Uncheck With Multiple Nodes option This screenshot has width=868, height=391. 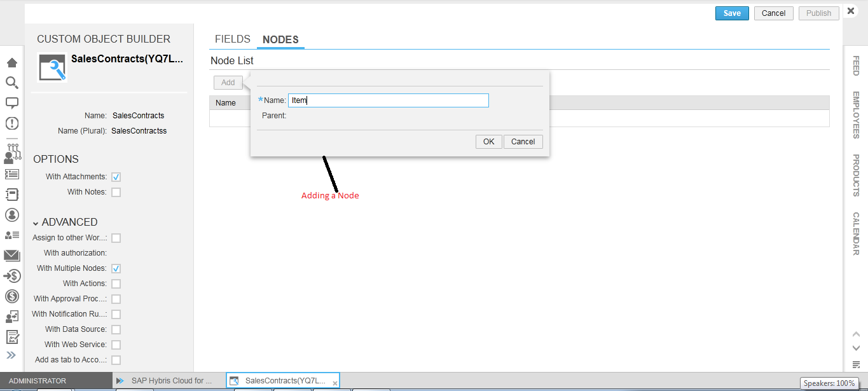click(116, 268)
